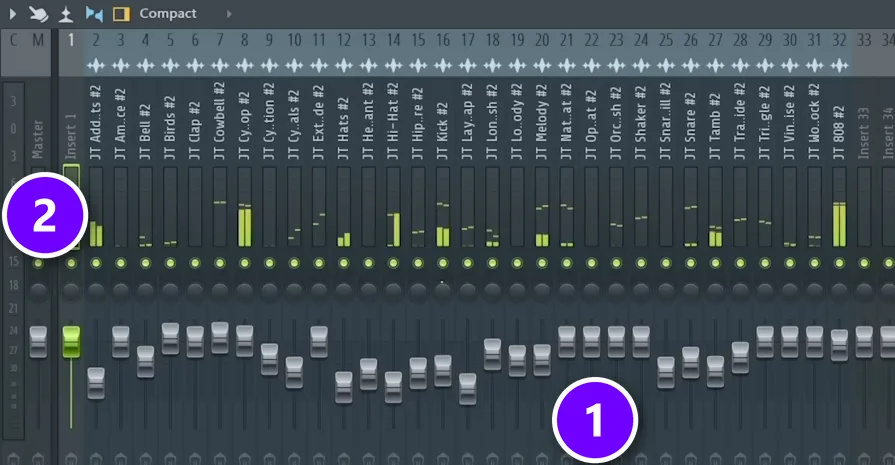The height and width of the screenshot is (465, 895).
Task: Click the multi-touch control icon
Action: pos(38,14)
